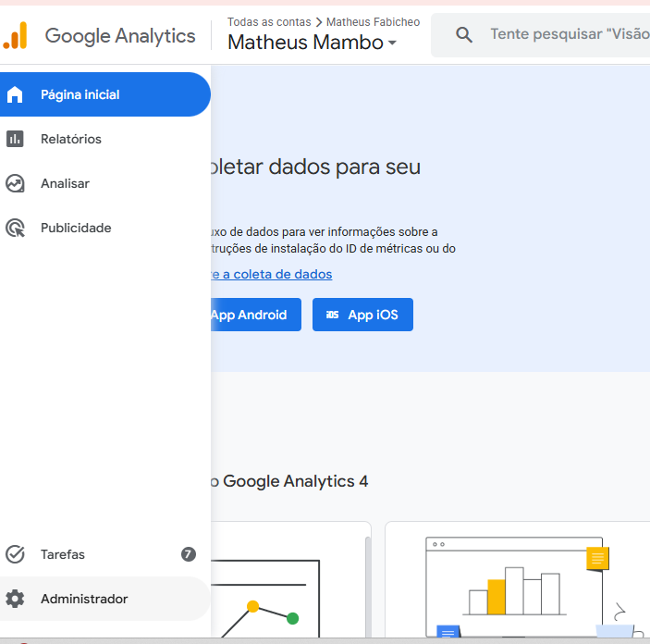
Task: Click the home icon for Página inicial
Action: (15, 94)
